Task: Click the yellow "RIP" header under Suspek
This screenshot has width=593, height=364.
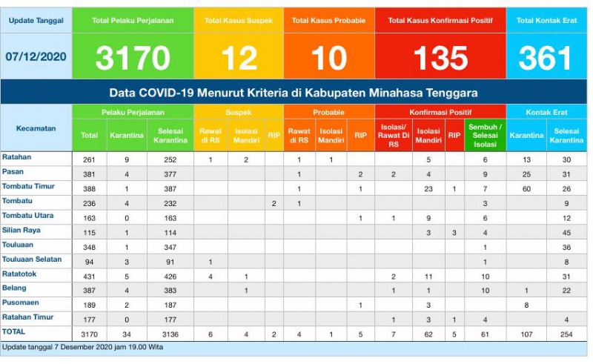Action: (x=274, y=135)
